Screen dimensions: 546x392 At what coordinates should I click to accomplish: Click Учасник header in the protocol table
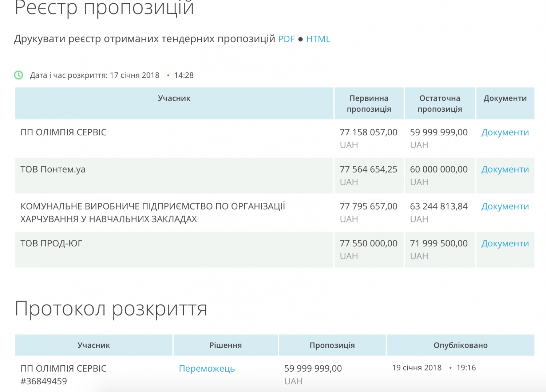[94, 345]
